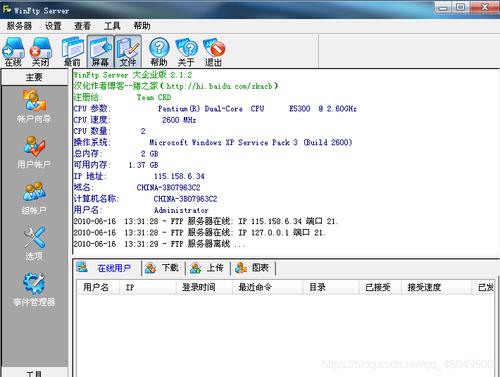
Task: Click the WinFtp Server 大企业版 2.1.2 line
Action: tap(133, 75)
